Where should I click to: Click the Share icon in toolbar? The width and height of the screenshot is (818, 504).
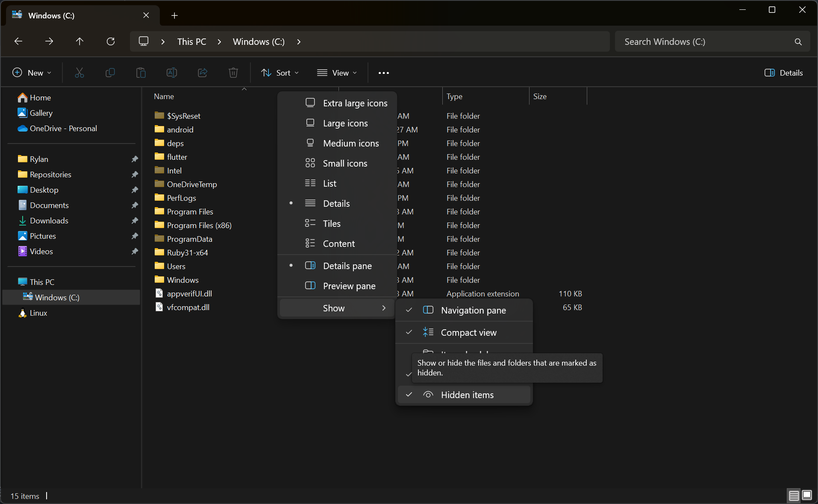click(x=203, y=73)
